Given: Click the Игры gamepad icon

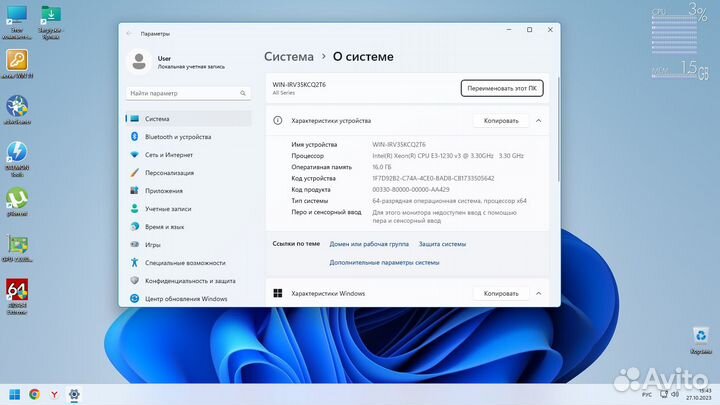Looking at the screenshot, I should click(x=135, y=244).
